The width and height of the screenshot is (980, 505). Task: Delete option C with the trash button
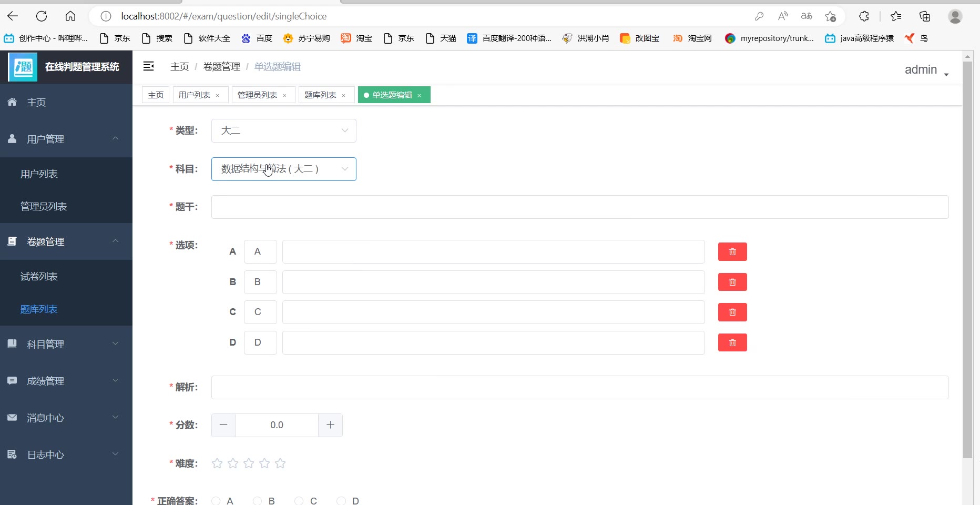coord(732,312)
